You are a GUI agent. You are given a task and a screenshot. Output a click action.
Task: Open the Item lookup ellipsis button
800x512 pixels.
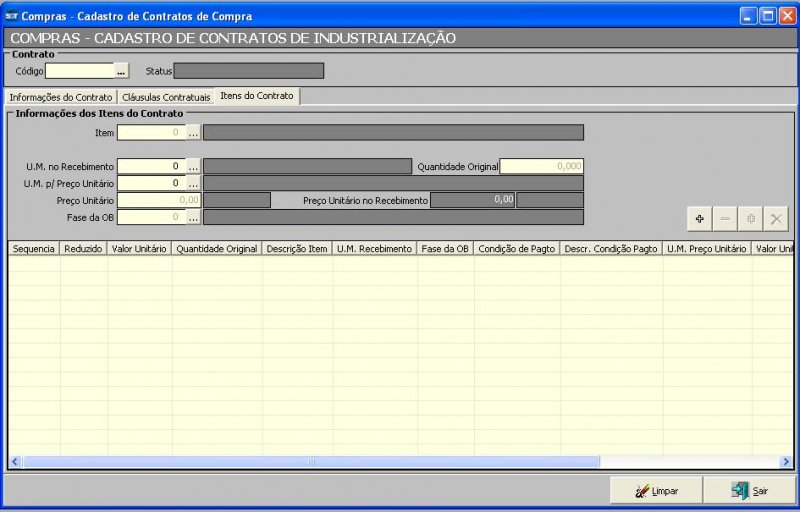coord(194,132)
